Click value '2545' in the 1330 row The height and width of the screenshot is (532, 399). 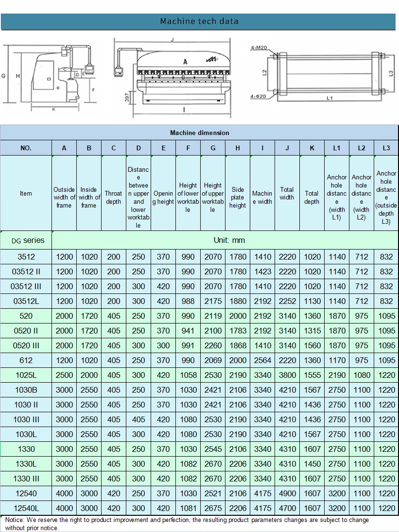pyautogui.click(x=213, y=449)
